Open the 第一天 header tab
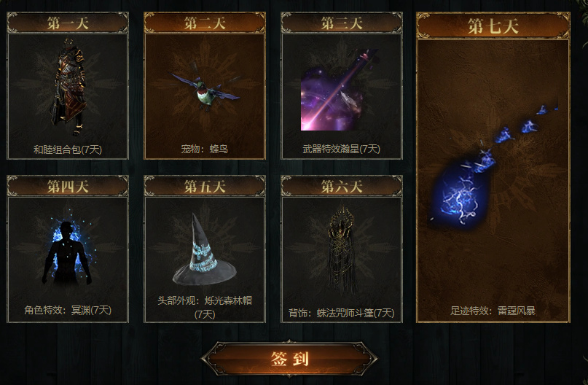Screen dimensions: 588x385 pos(68,23)
